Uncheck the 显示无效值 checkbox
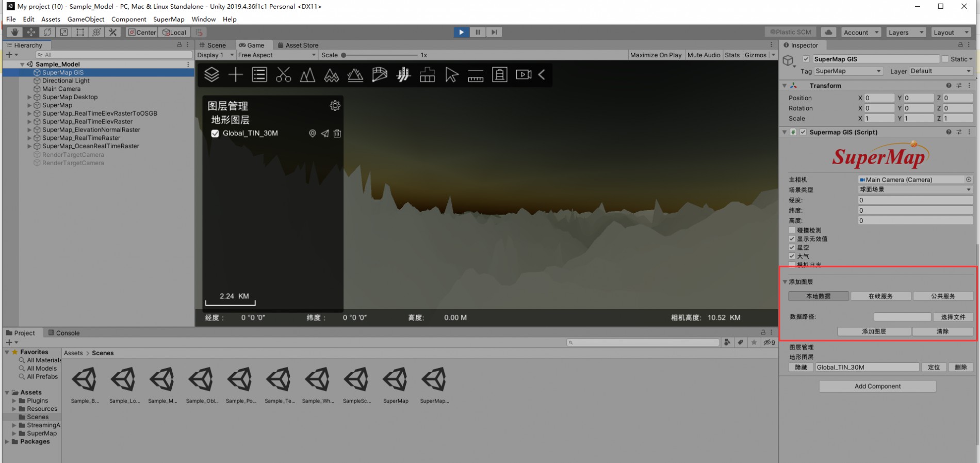 pos(792,239)
